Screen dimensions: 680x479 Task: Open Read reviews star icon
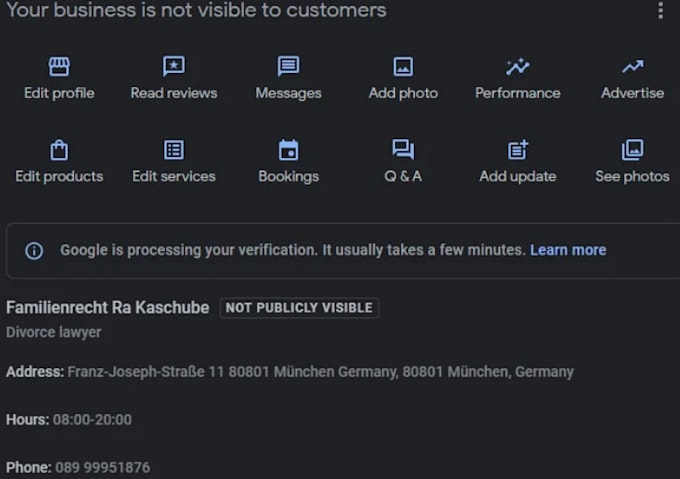174,66
